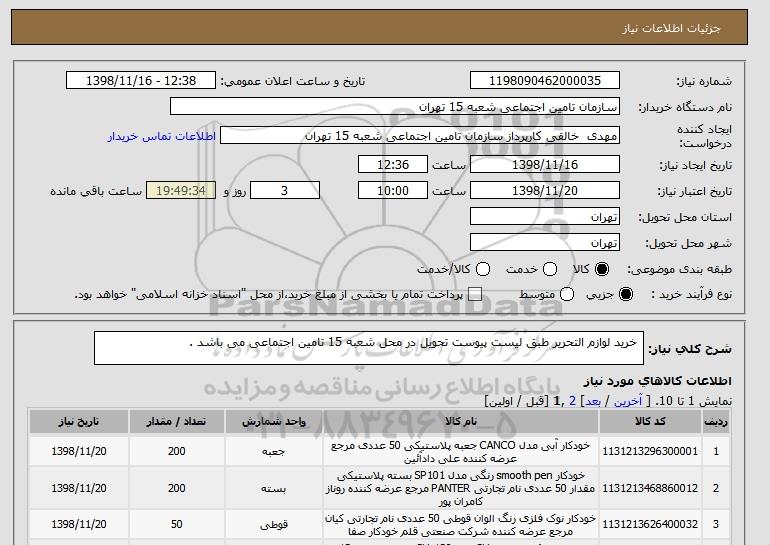Click the جعبه unit cell

click(x=274, y=452)
